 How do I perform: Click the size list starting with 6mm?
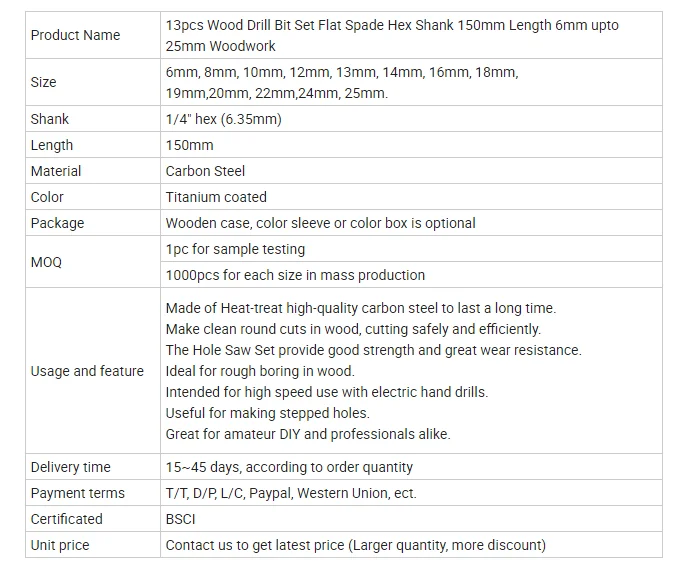[342, 82]
